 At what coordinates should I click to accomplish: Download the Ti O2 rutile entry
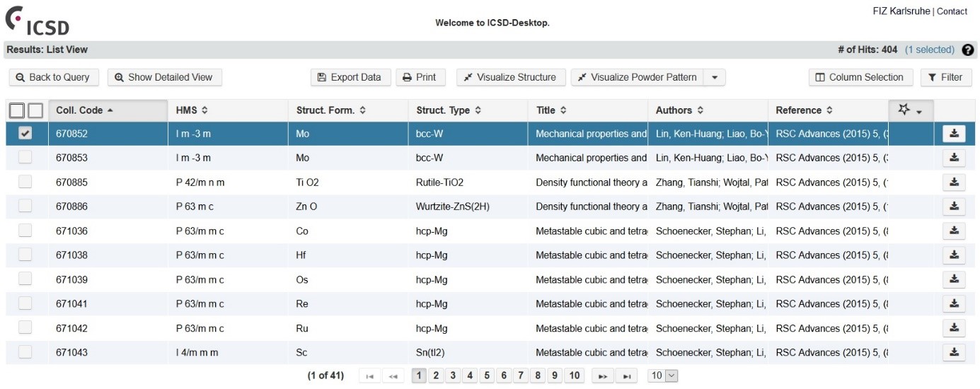(954, 182)
